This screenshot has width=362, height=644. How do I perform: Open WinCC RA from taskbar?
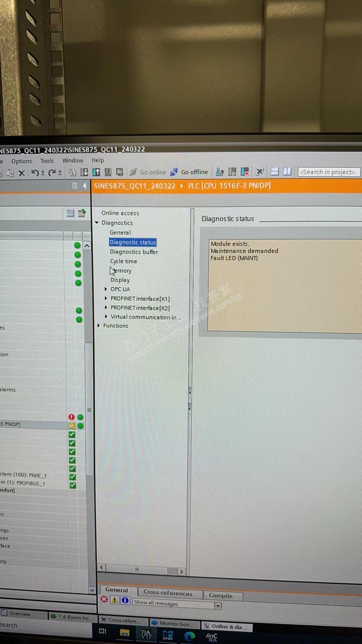click(212, 637)
